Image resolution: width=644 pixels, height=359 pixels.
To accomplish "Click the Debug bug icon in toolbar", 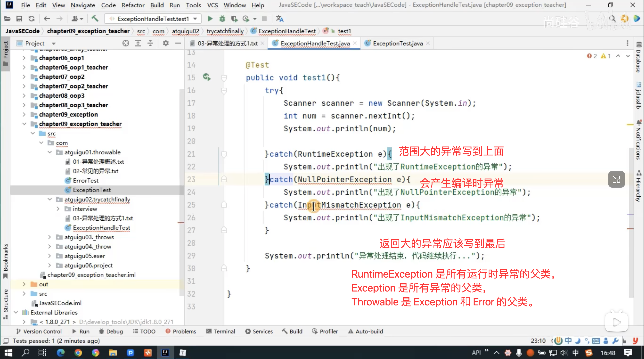I will tap(222, 19).
